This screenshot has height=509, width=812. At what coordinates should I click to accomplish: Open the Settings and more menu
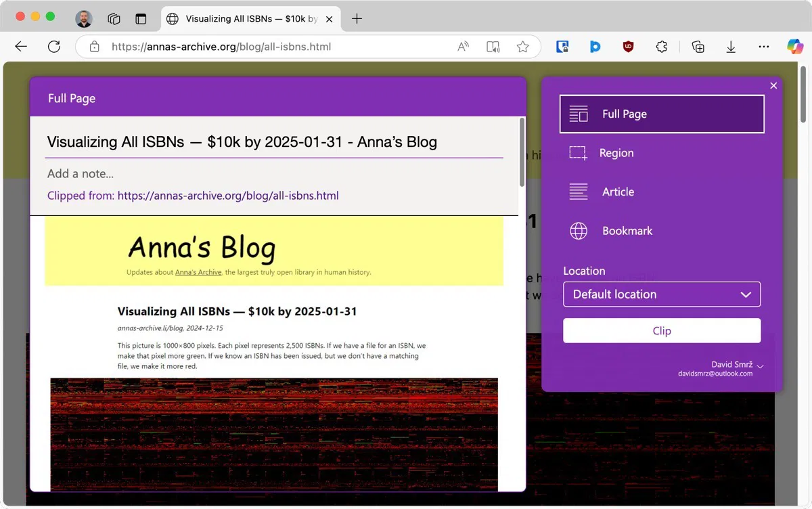coord(764,47)
